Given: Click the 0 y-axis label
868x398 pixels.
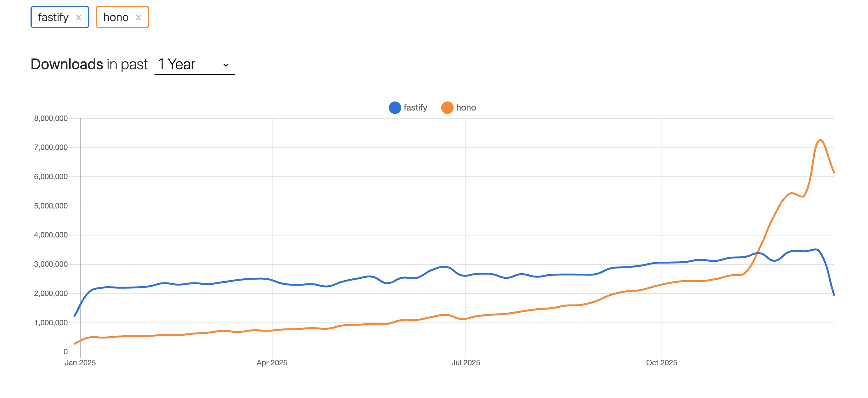Looking at the screenshot, I should click(65, 352).
